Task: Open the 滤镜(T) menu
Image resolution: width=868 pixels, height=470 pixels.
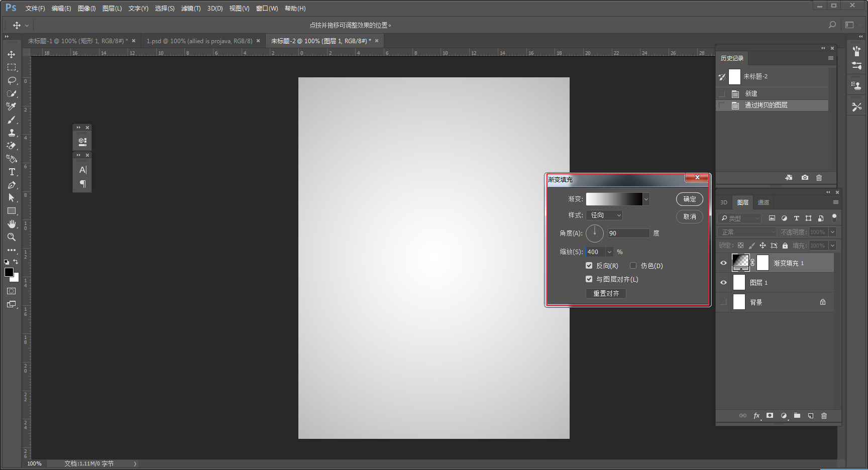Action: [191, 9]
